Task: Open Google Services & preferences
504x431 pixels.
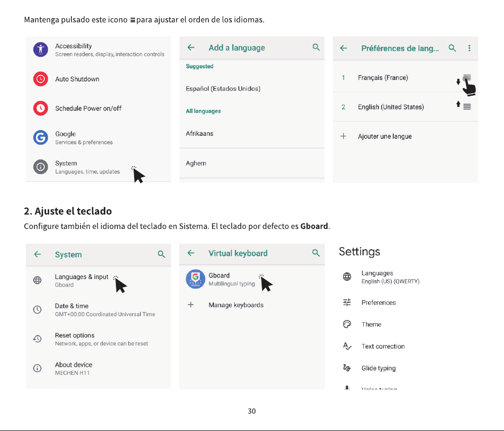Action: (x=98, y=138)
